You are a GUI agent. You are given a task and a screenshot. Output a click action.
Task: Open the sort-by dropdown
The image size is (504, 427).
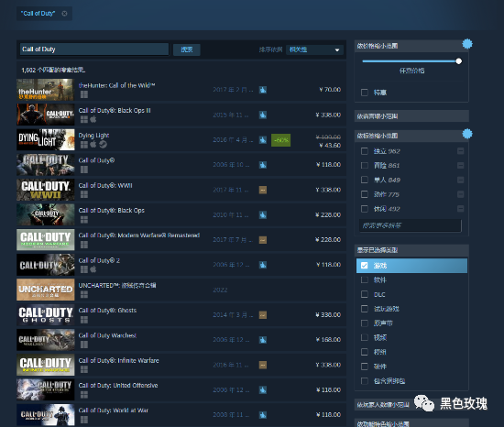pyautogui.click(x=314, y=49)
